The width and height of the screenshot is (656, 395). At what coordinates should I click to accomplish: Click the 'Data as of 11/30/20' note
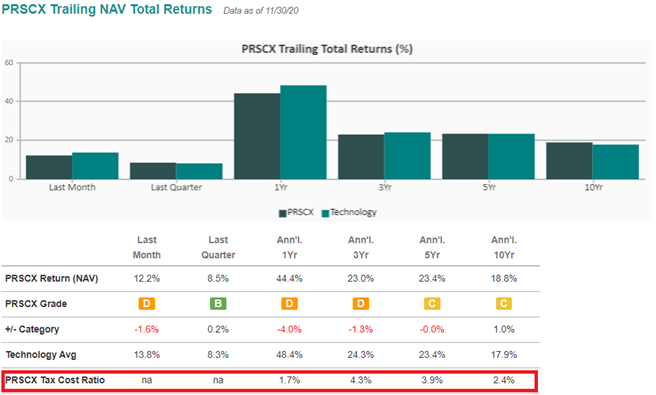261,11
